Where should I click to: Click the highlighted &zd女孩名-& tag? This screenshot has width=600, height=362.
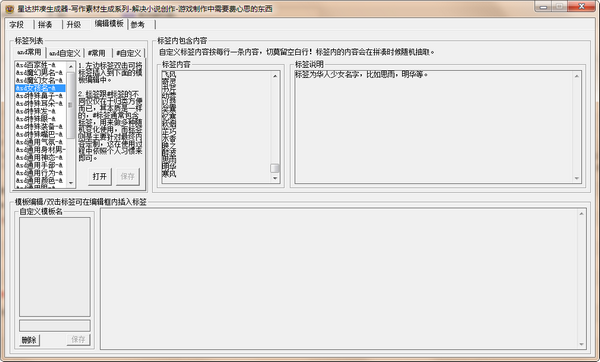[x=40, y=88]
